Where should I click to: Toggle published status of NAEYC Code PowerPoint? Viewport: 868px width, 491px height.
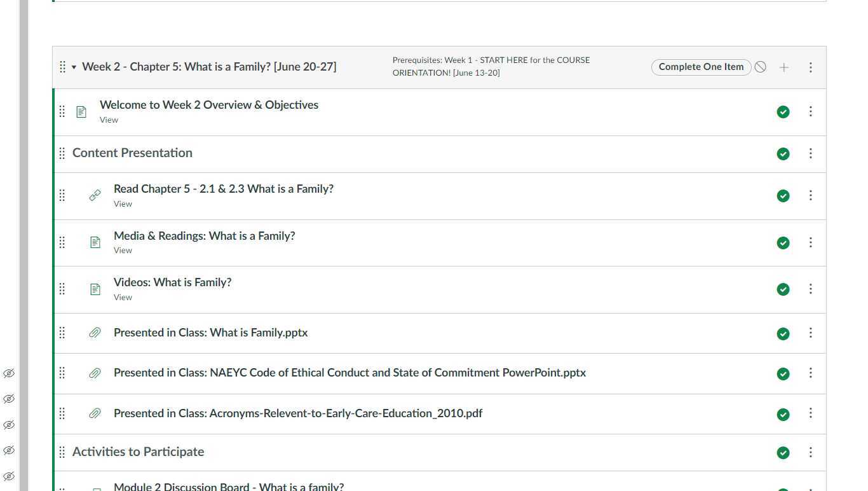[x=783, y=374]
